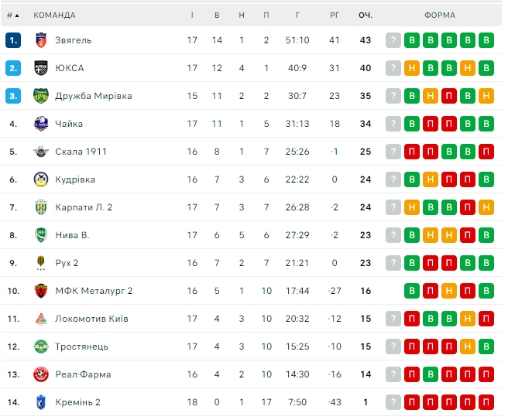
Task: Click the МФК Металург 2 badge
Action: pyautogui.click(x=42, y=291)
